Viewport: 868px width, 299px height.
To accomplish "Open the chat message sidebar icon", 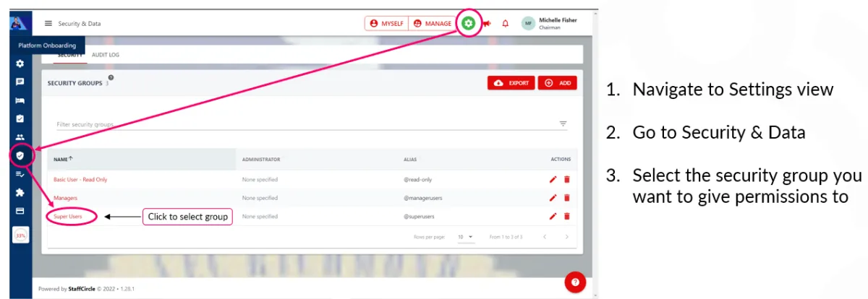I will 20,82.
